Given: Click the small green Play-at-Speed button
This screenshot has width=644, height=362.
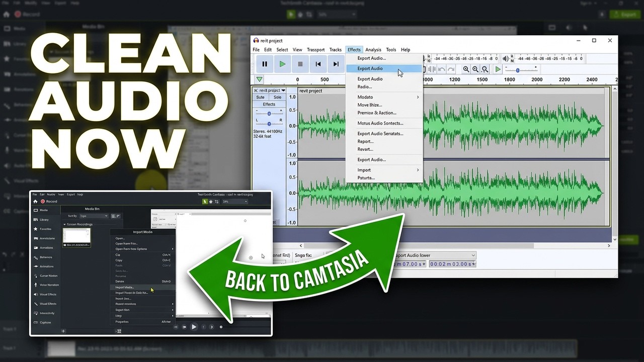Looking at the screenshot, I should (x=498, y=69).
